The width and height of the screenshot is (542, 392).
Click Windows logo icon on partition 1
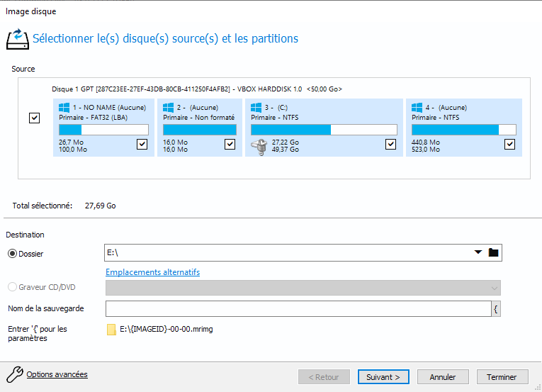click(x=64, y=108)
